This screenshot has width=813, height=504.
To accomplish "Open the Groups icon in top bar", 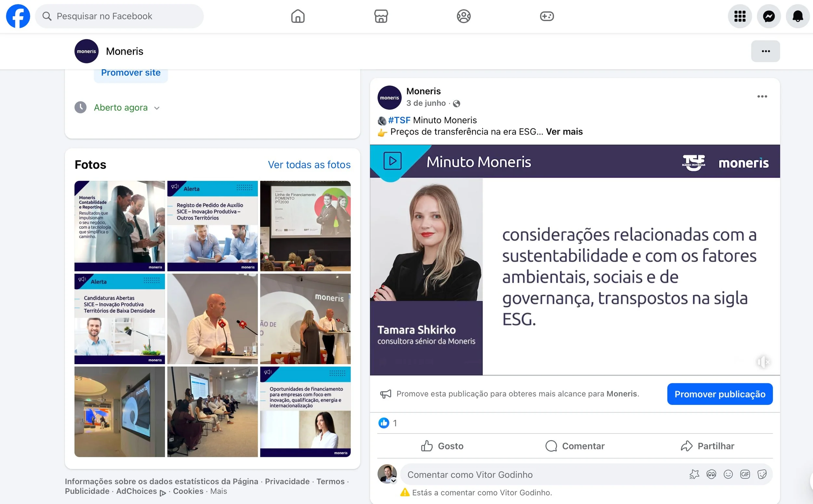I will click(x=464, y=16).
